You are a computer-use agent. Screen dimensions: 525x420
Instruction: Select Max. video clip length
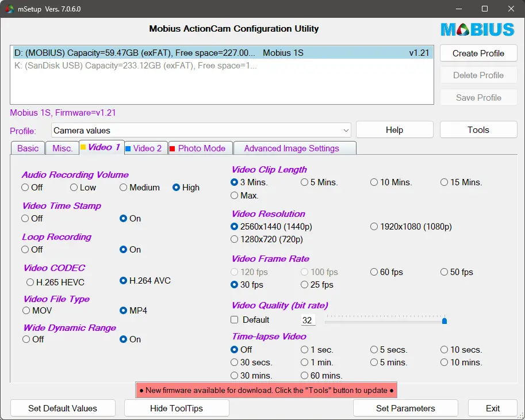(244, 196)
